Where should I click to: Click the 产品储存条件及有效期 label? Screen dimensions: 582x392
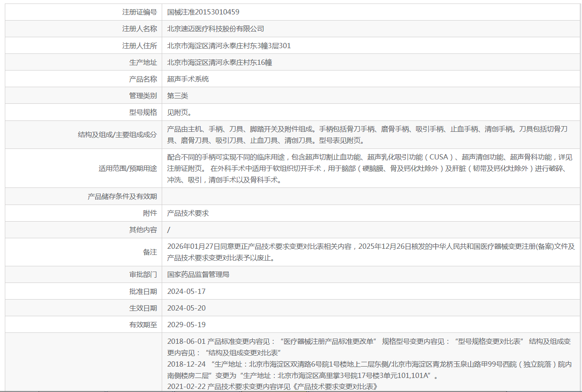pyautogui.click(x=122, y=196)
